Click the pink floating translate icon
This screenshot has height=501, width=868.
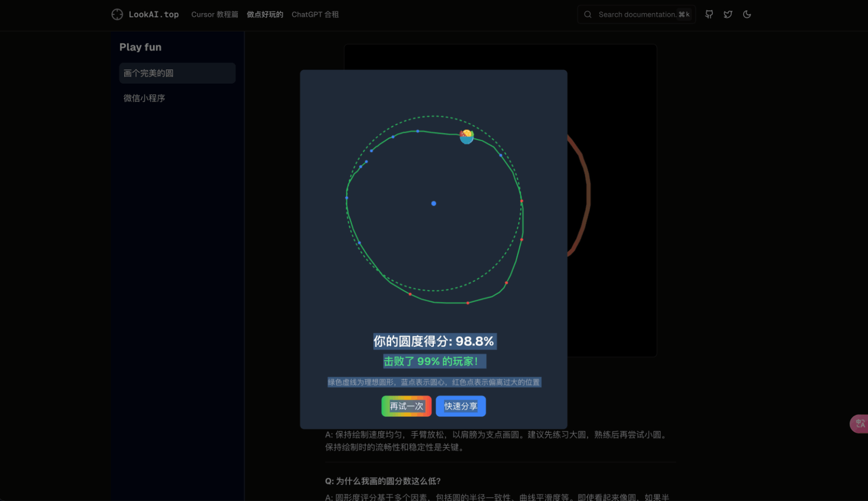860,423
